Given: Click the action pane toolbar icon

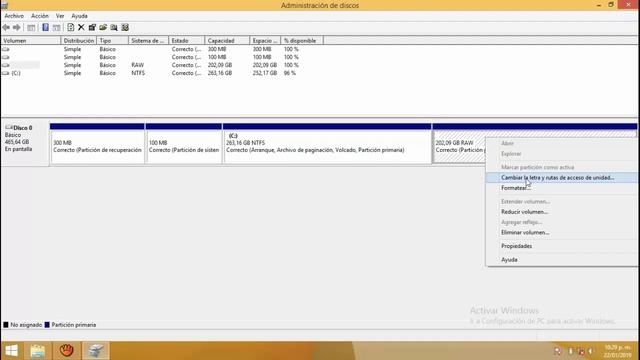Looking at the screenshot, I should pos(56,27).
